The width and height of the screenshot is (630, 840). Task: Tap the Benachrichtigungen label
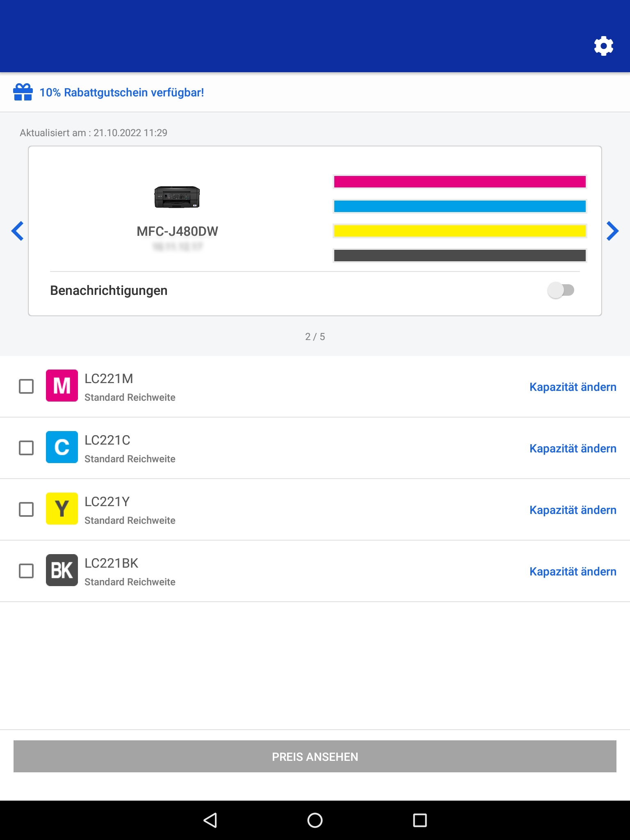tap(109, 290)
